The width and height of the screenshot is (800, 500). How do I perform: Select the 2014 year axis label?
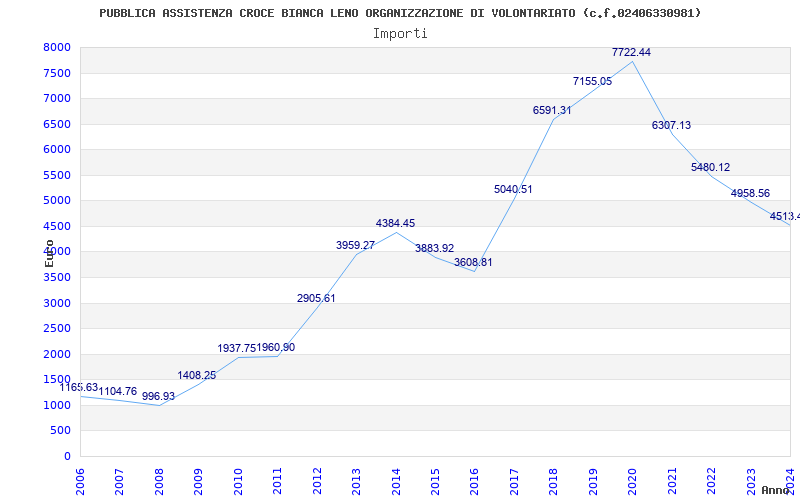pos(396,481)
